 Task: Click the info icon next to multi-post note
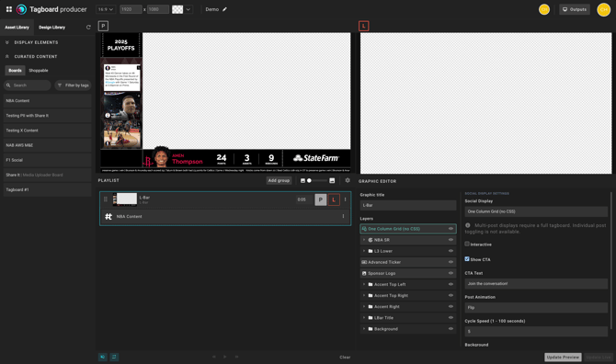coord(467,225)
